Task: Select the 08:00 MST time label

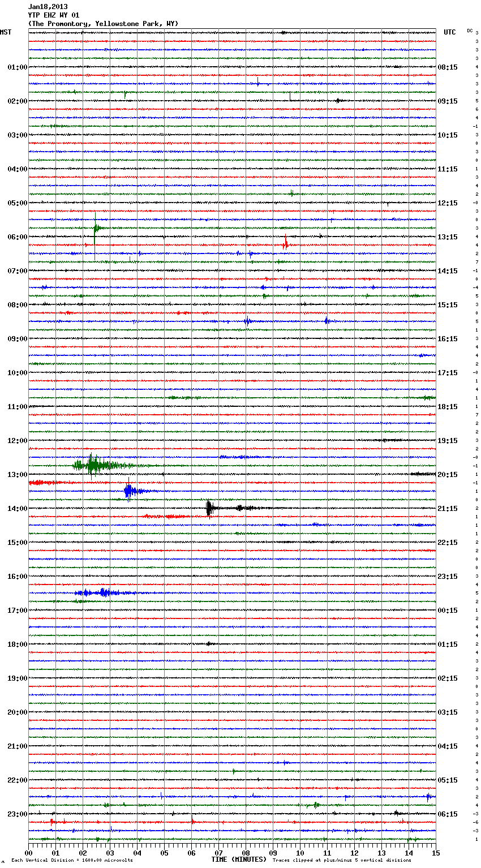Action: coord(18,305)
